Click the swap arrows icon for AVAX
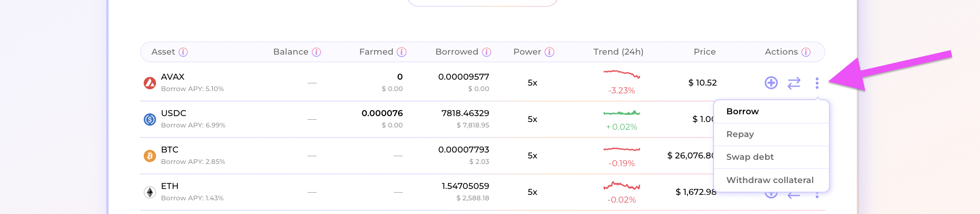The image size is (980, 214). pos(794,83)
